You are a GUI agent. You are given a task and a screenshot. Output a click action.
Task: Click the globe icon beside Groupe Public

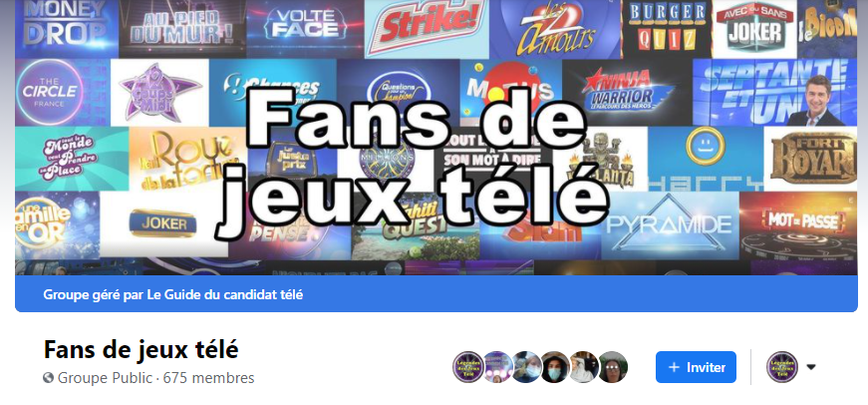(x=48, y=378)
